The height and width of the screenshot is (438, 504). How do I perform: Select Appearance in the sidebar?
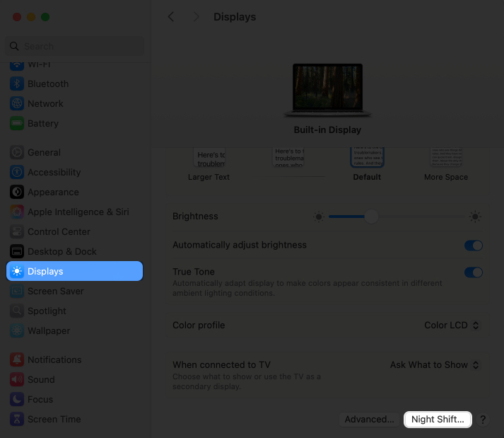tap(74, 192)
